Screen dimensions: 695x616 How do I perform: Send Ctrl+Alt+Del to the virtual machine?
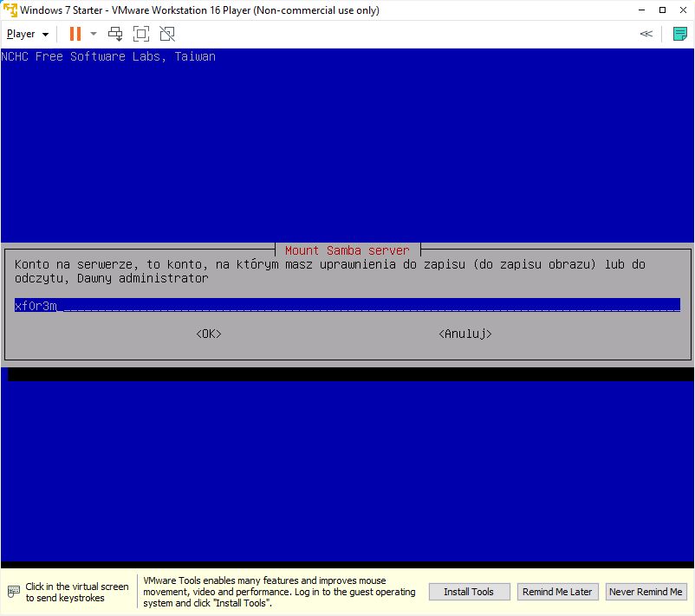point(115,34)
